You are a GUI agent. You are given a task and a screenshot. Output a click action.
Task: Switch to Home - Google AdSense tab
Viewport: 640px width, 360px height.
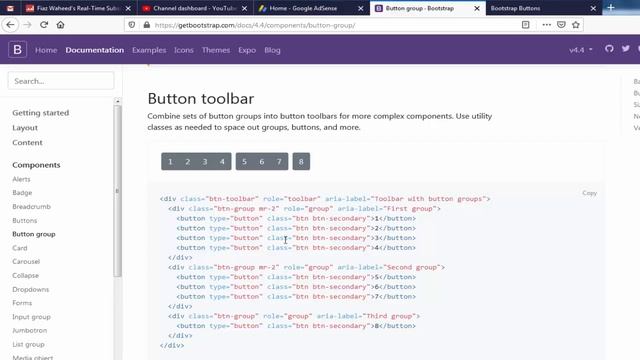pyautogui.click(x=306, y=8)
